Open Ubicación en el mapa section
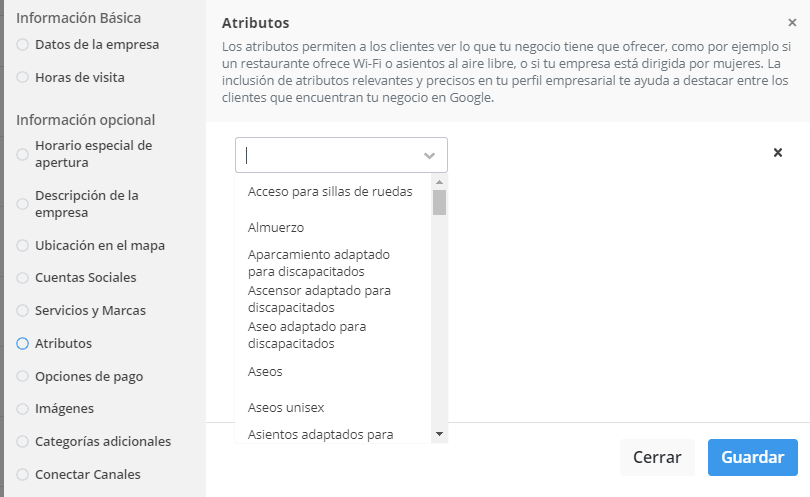The image size is (810, 497). click(x=99, y=245)
